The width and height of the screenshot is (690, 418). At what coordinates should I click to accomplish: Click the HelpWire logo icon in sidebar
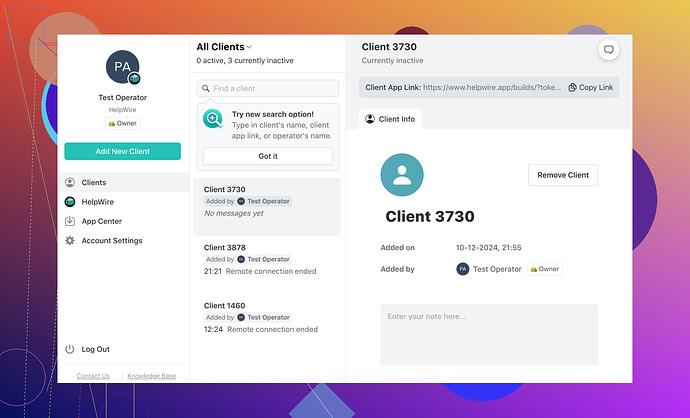click(x=70, y=202)
